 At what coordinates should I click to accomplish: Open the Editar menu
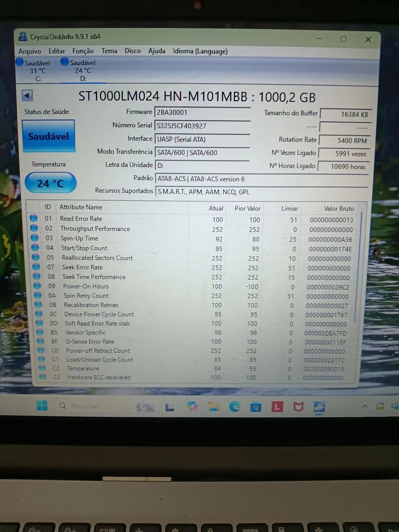tap(57, 51)
